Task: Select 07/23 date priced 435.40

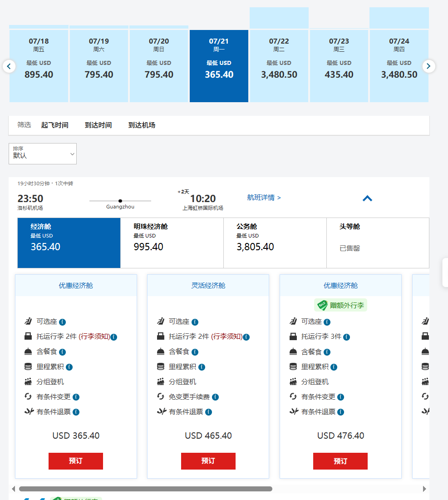Action: coord(339,66)
